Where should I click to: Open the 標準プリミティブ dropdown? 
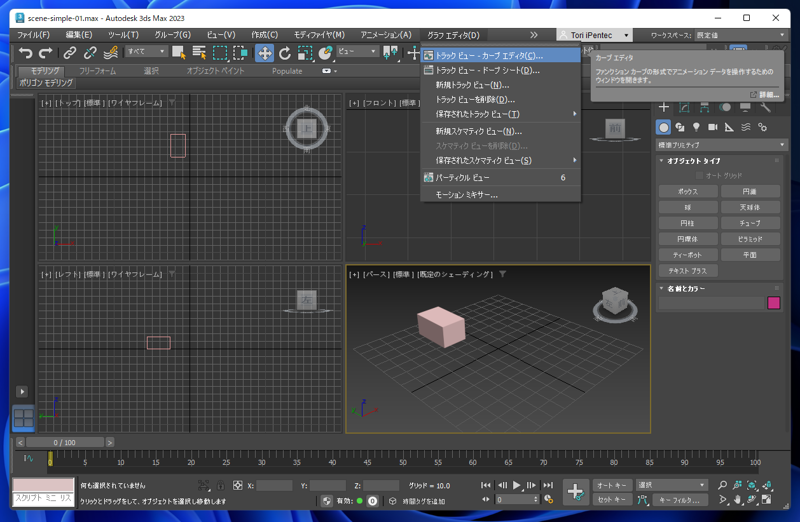[x=722, y=145]
